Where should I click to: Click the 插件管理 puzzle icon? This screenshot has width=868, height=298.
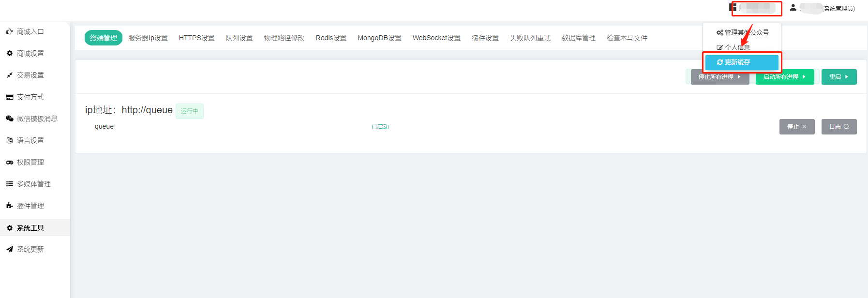(10, 206)
